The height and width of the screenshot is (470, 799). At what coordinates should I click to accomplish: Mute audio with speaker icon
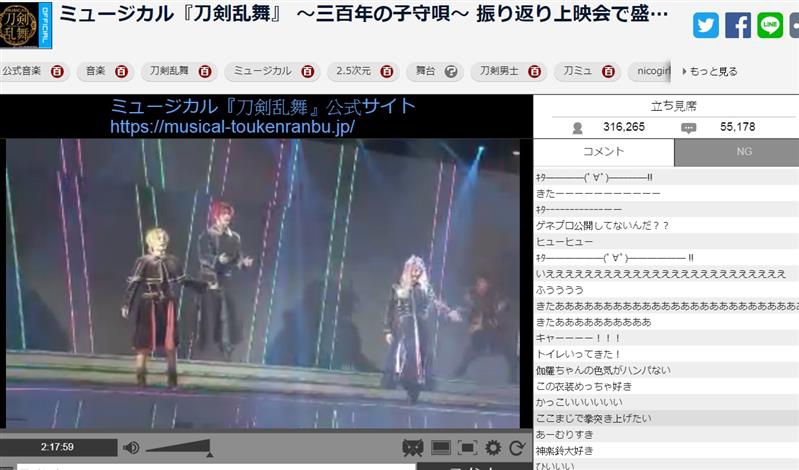(131, 448)
